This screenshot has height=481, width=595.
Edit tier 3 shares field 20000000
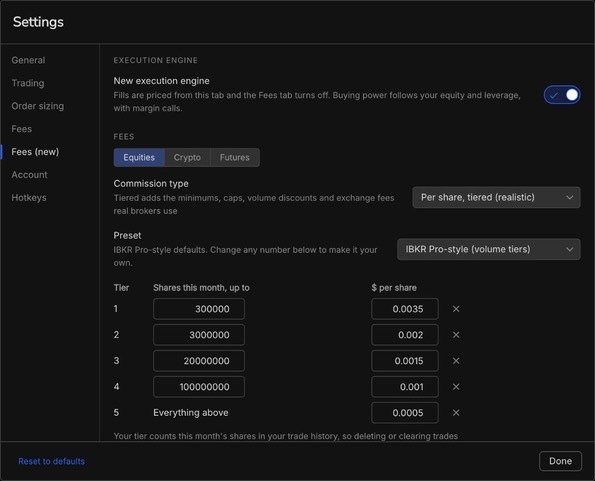tap(199, 361)
